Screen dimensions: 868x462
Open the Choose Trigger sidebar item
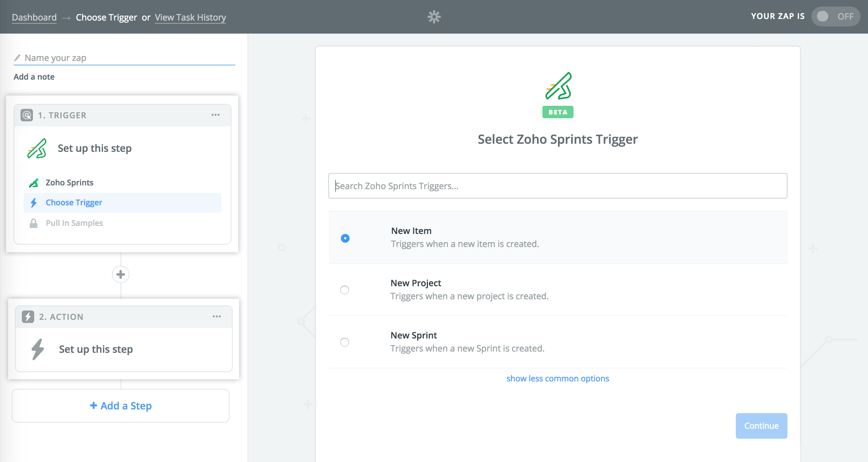pos(74,203)
